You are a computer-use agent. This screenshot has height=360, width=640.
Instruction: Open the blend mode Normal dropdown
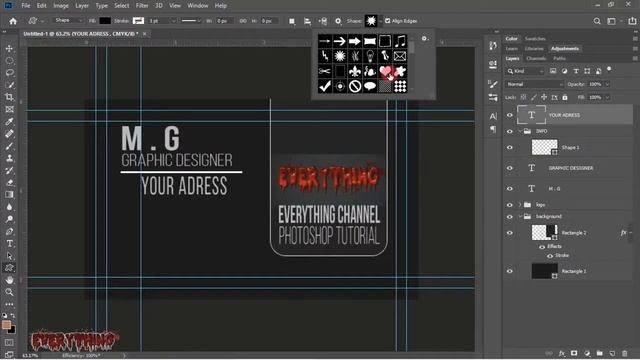coord(535,84)
